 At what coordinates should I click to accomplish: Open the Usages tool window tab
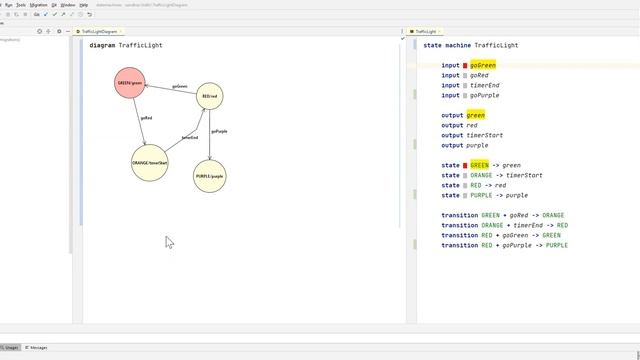(x=10, y=347)
